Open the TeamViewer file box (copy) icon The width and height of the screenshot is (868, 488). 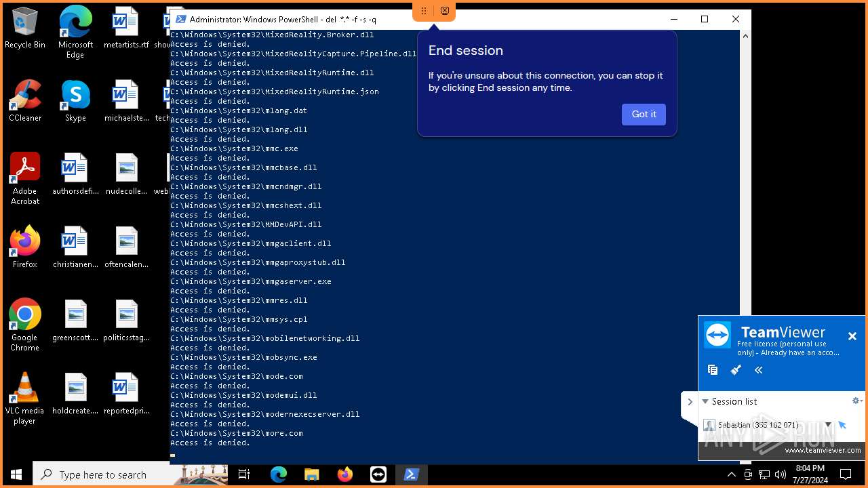(x=713, y=370)
